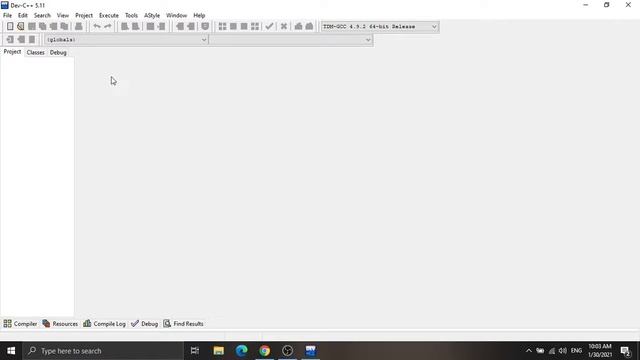The height and width of the screenshot is (360, 640).
Task: Open the Resources bottom tab
Action: 60,324
